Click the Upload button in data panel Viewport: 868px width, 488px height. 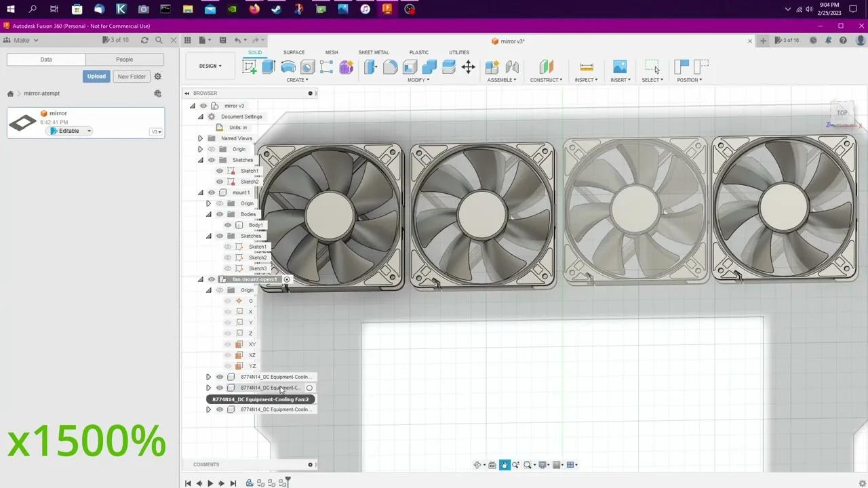pos(96,76)
